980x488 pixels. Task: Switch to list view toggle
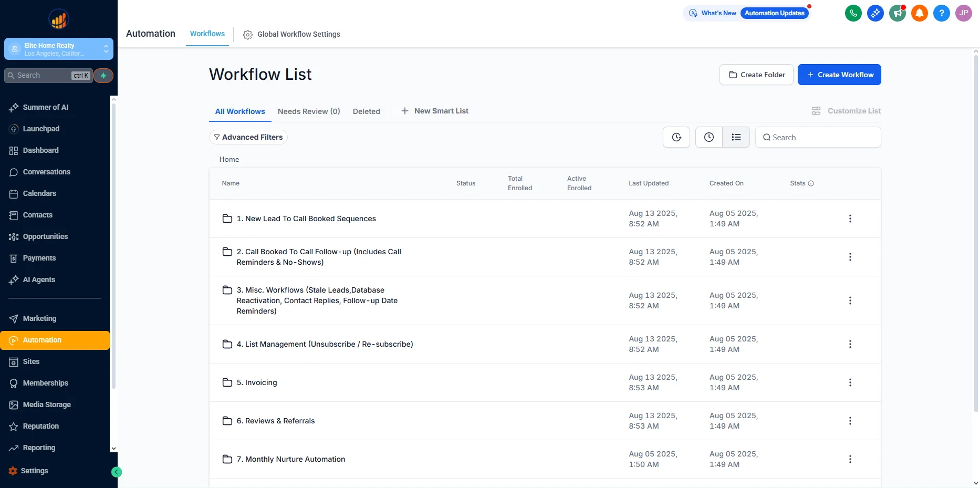point(736,137)
